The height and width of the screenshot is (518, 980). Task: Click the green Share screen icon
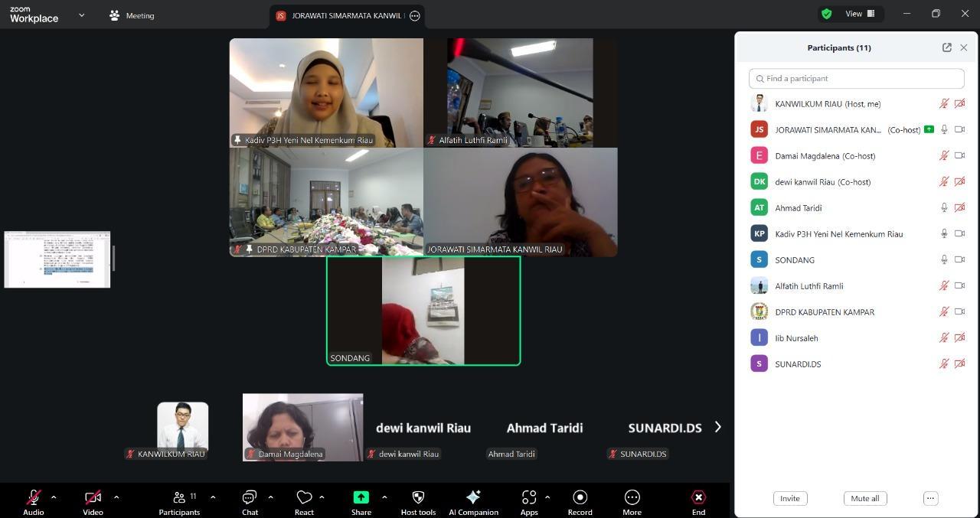(361, 497)
